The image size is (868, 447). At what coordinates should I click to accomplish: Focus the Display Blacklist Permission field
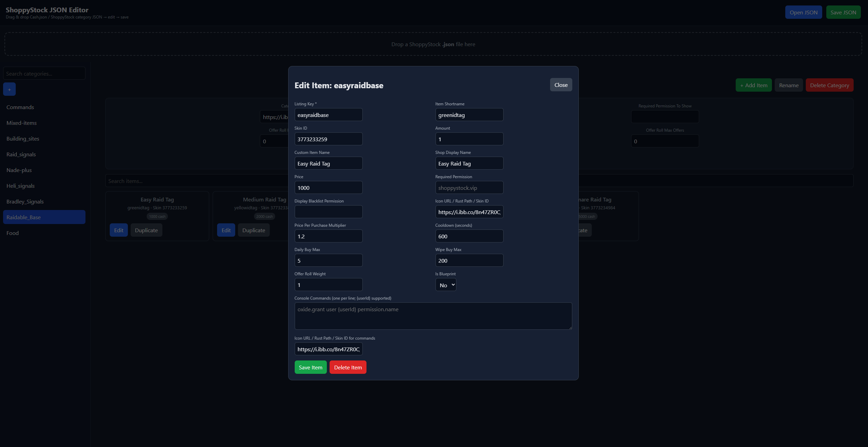coord(328,212)
